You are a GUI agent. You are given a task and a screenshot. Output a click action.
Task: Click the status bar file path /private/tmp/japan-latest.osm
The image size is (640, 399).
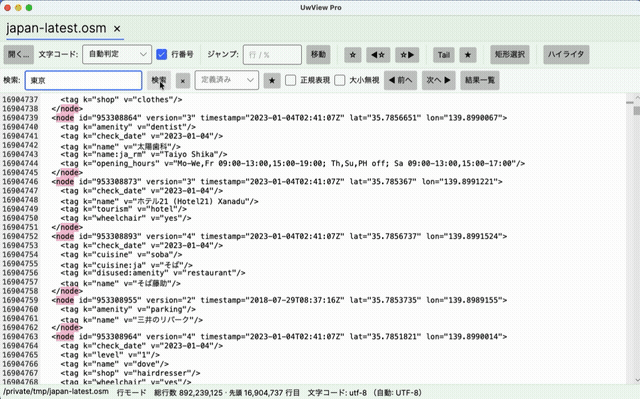coord(56,392)
